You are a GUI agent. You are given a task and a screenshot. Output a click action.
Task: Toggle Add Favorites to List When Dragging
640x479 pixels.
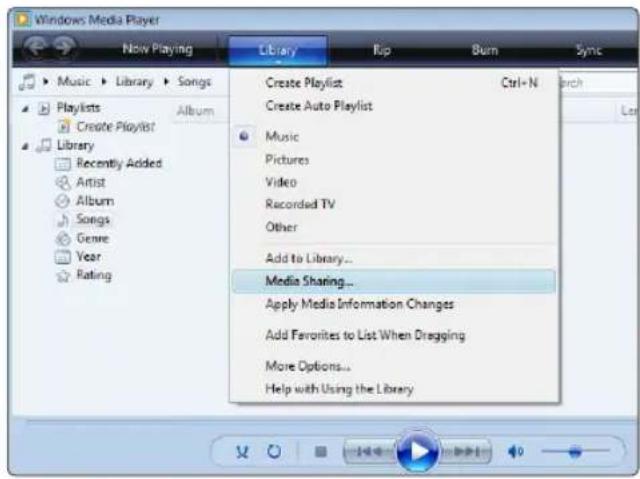(394, 335)
